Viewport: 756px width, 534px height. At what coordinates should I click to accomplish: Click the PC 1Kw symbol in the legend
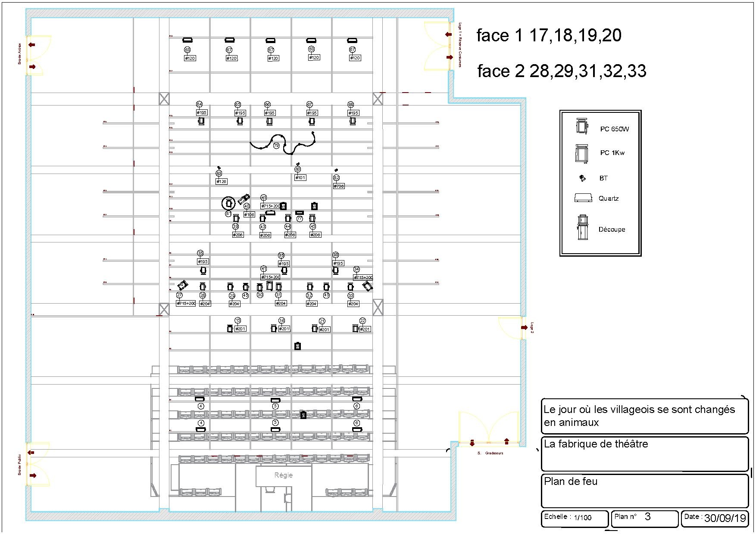point(582,154)
